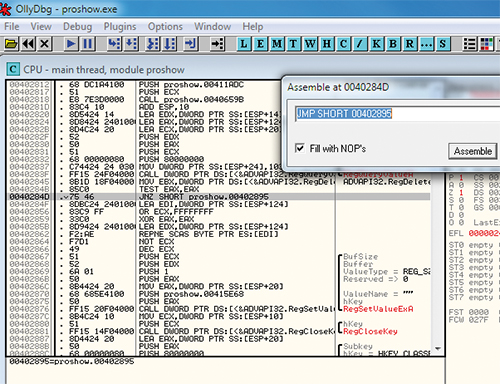The width and height of the screenshot is (500, 384).
Task: Open Memory map with M button
Action: 277,44
